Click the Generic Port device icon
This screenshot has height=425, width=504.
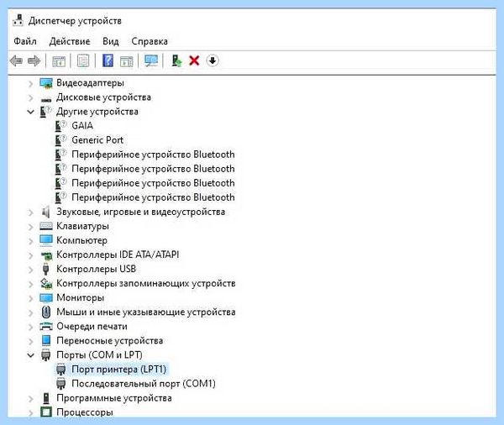[60, 140]
